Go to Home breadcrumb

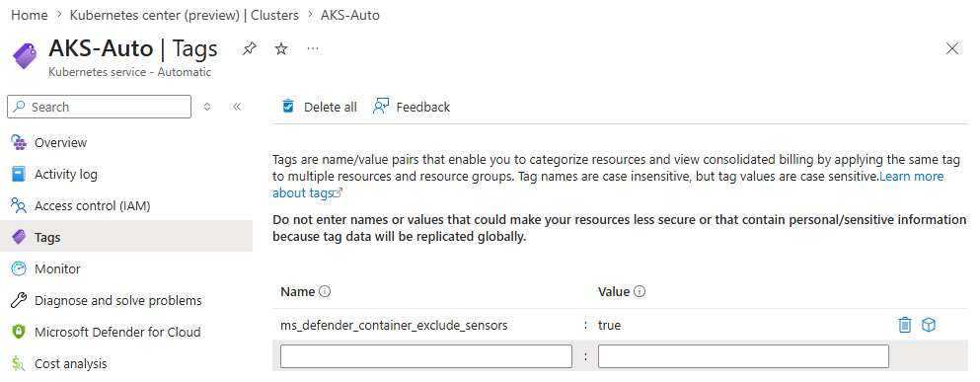click(x=30, y=15)
